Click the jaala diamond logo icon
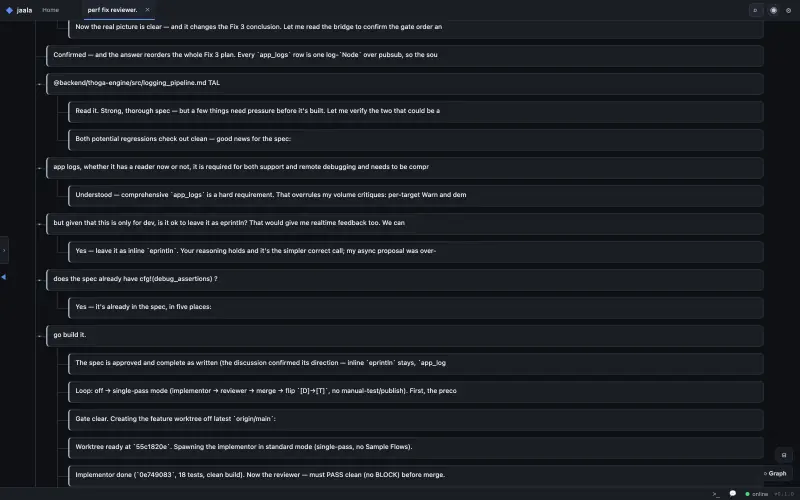Image resolution: width=800 pixels, height=500 pixels. [9, 10]
